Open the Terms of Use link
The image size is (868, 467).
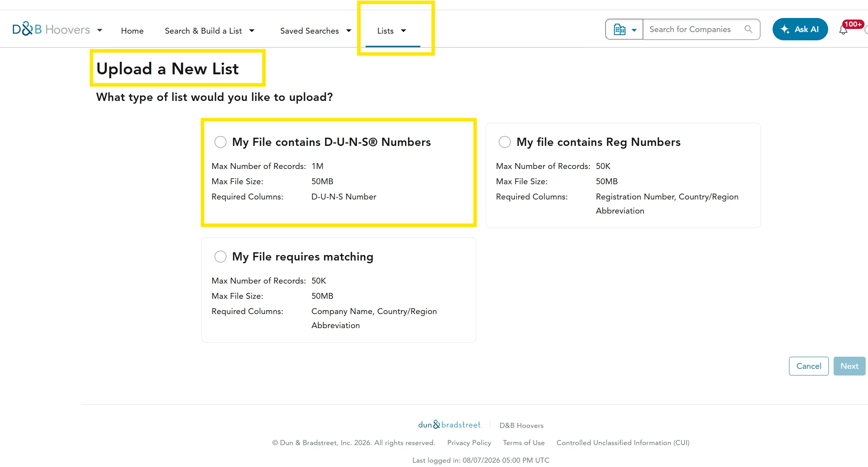(x=524, y=443)
